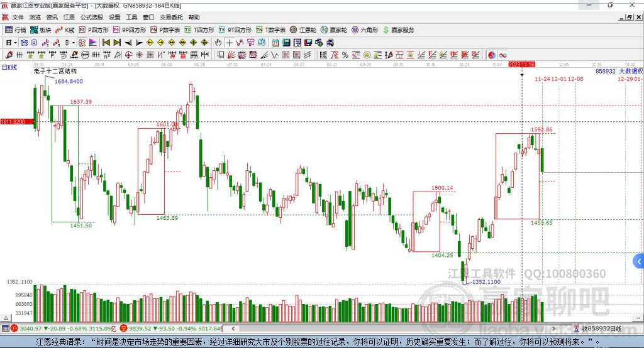
Task: Select the highlighted 2023-11-16 date marker
Action: click(521, 65)
